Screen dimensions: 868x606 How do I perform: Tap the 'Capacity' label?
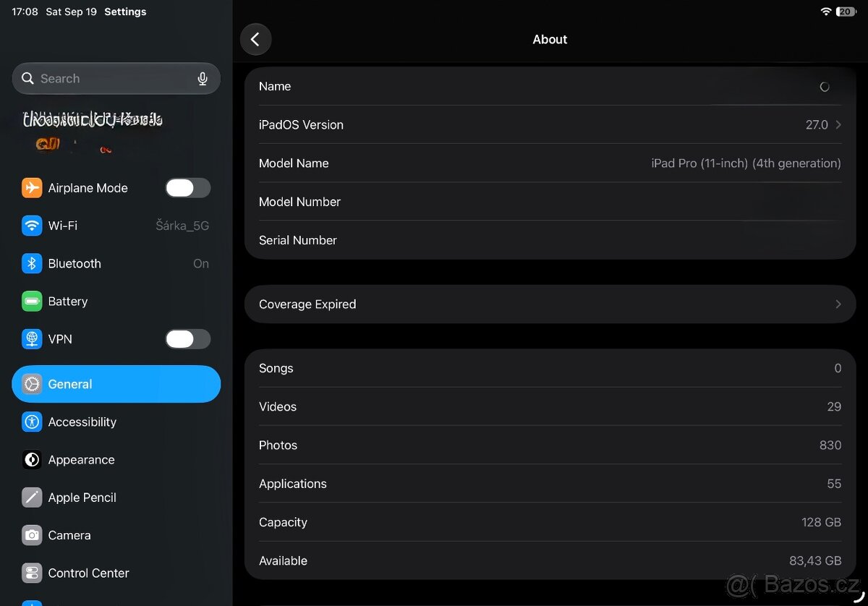coord(283,522)
